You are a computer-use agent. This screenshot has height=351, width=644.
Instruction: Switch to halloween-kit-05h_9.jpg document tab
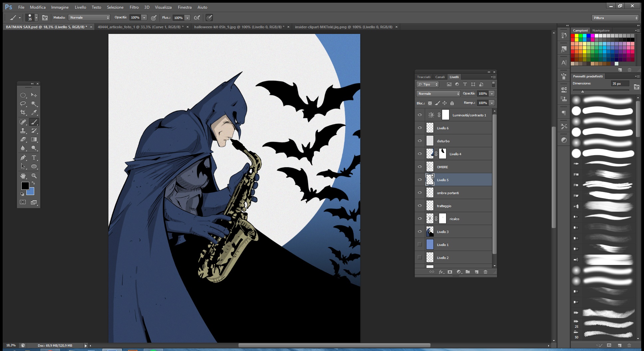click(x=239, y=27)
